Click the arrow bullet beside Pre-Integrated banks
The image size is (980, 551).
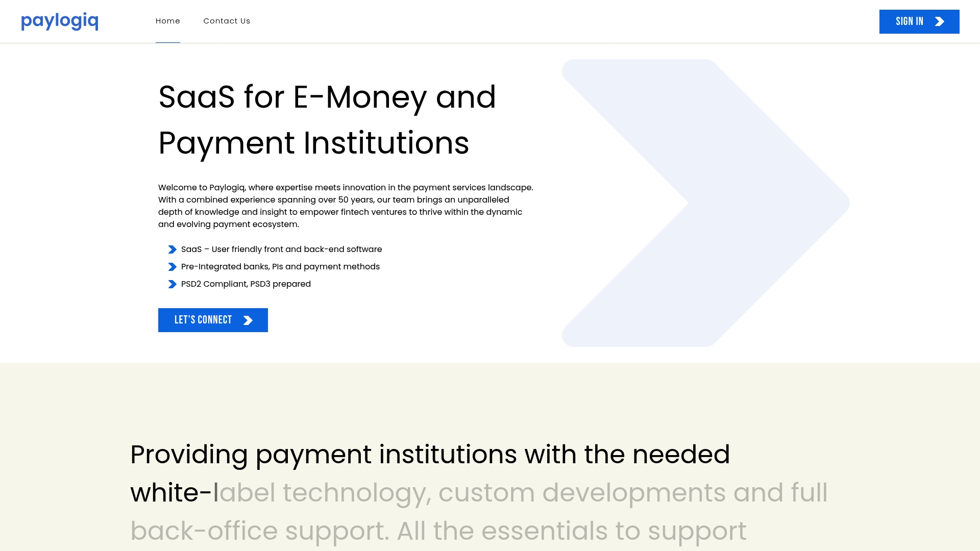173,267
